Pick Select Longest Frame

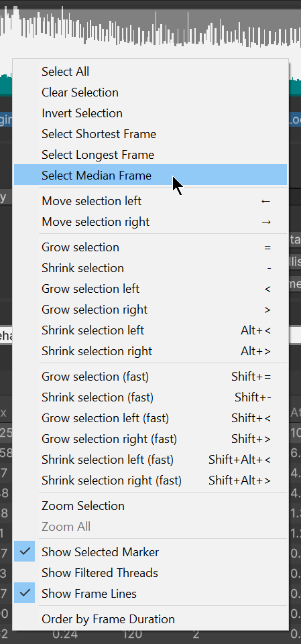tap(150, 155)
